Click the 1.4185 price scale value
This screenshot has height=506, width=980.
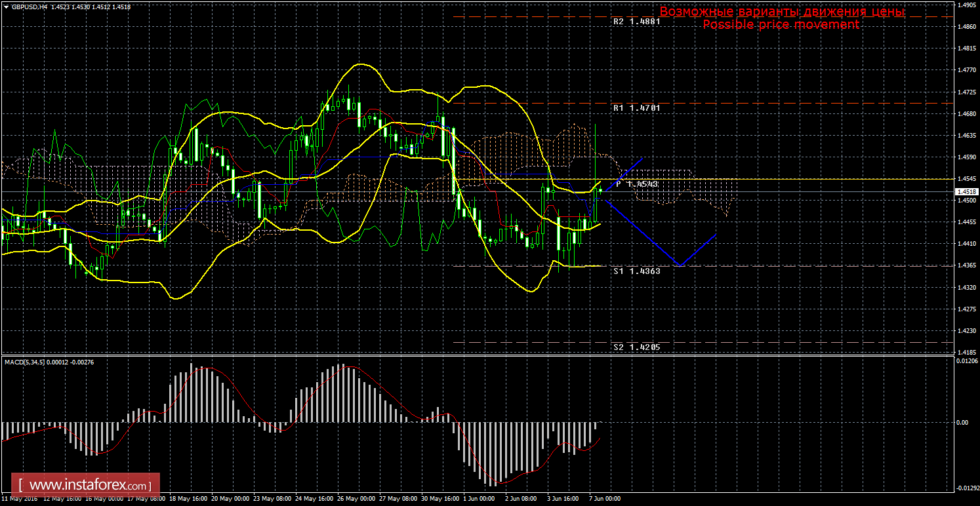pos(966,352)
